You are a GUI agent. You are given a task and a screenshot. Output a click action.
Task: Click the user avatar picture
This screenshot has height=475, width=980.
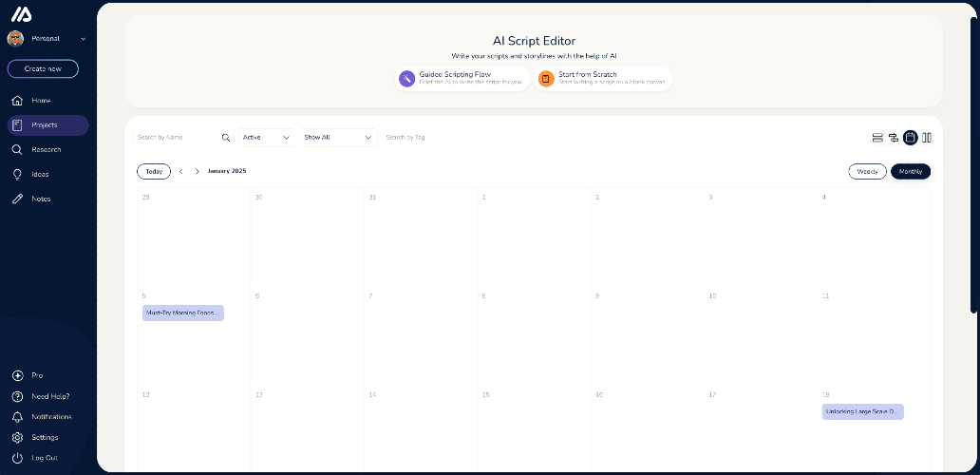point(15,39)
